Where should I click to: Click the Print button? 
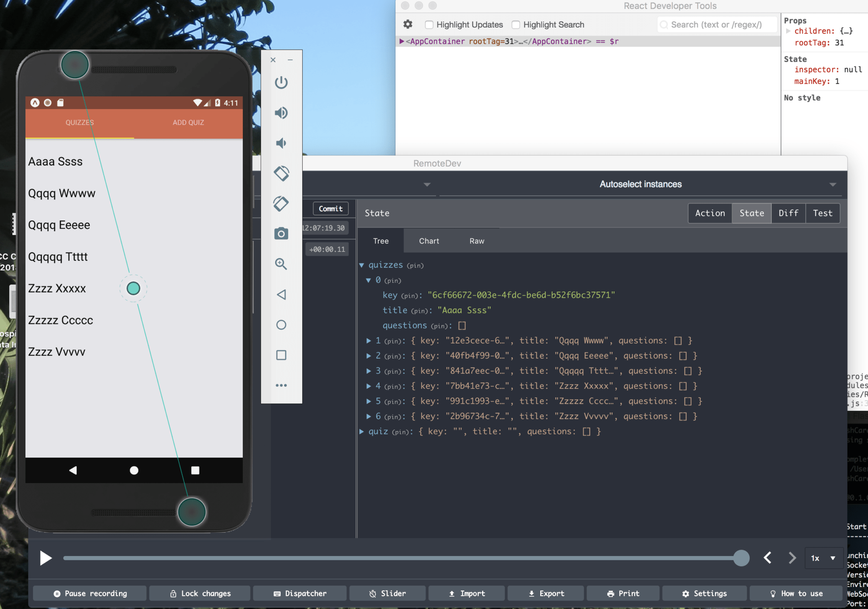(623, 593)
